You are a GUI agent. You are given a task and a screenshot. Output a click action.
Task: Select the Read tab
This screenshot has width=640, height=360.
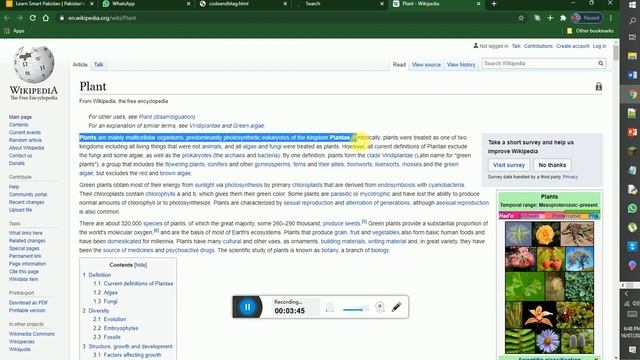coord(399,64)
